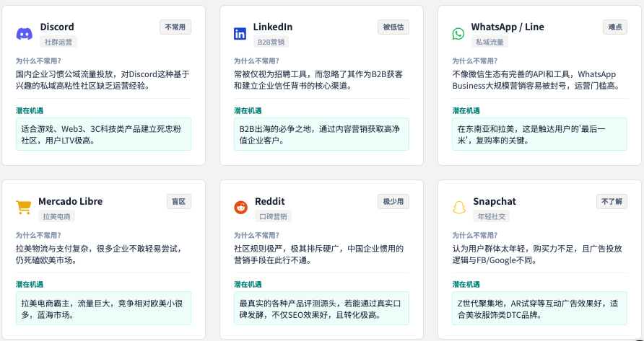Click the 难点 badge on WhatsApp card
644x341 pixels.
[615, 27]
